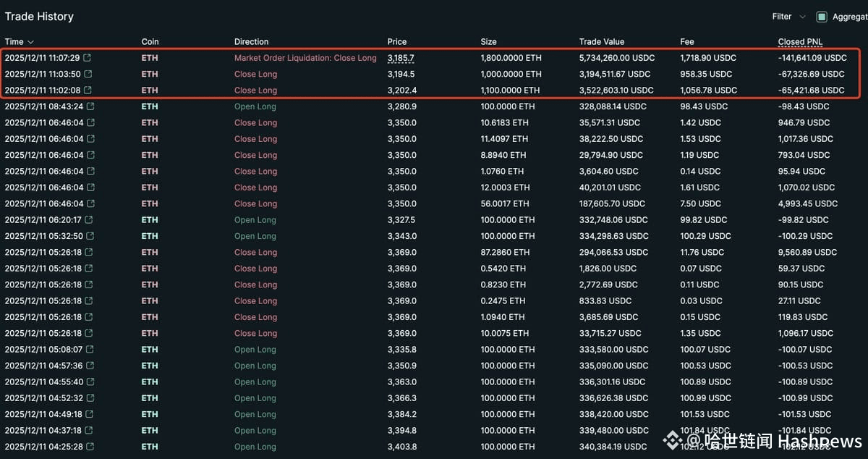Click ETH coin in the 11:03:50 row

[150, 74]
